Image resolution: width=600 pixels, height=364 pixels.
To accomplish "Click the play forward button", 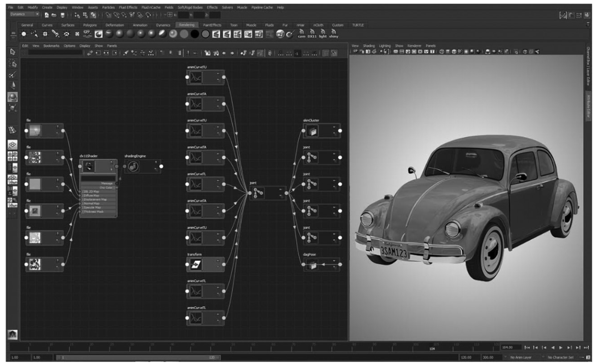I will (x=561, y=347).
